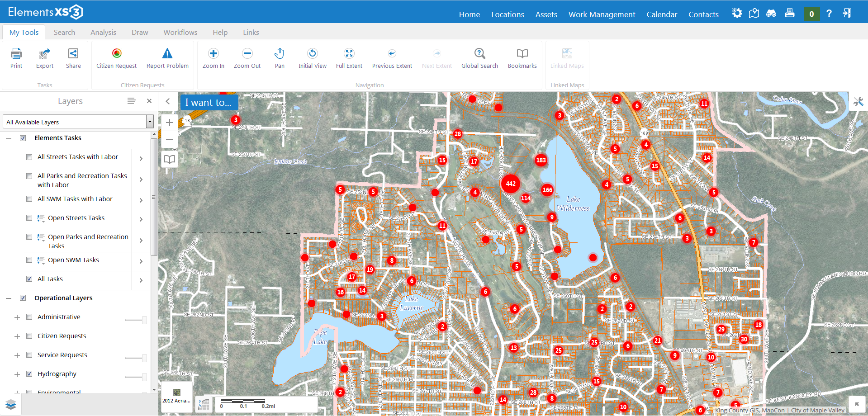Launch the Citizen Request tool
Viewport: 868px width, 416px height.
coord(116,58)
